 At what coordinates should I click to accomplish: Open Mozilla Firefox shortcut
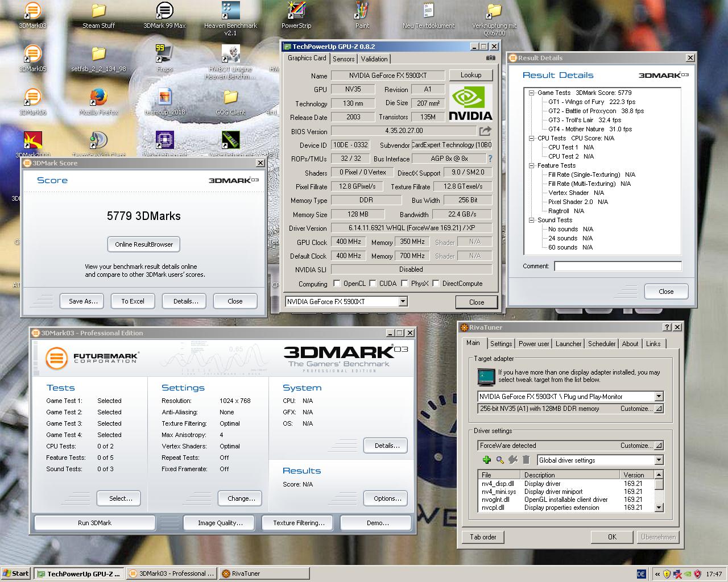coord(98,102)
